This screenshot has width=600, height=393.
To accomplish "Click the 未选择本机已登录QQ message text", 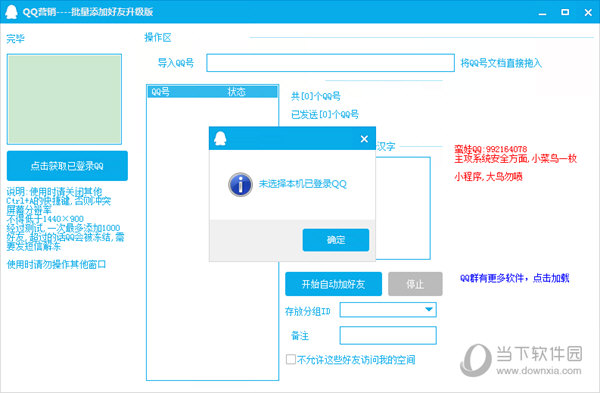I will click(x=303, y=184).
